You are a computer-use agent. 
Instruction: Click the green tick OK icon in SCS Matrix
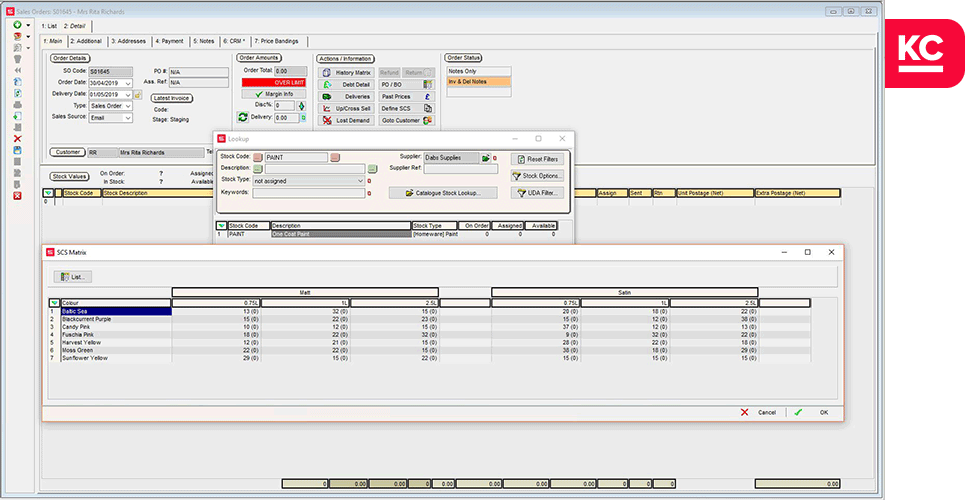pyautogui.click(x=798, y=413)
